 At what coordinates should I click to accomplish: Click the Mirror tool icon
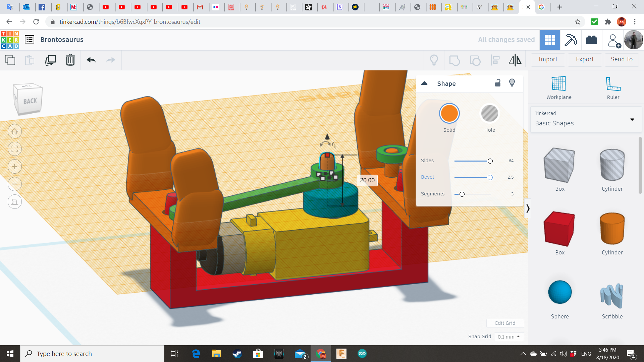click(x=515, y=60)
